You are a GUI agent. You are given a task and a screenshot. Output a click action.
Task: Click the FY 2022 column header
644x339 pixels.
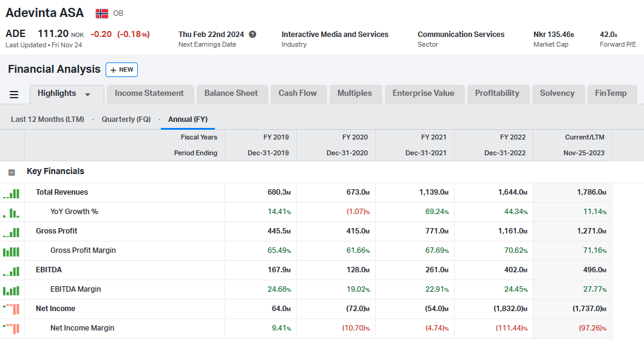(512, 137)
